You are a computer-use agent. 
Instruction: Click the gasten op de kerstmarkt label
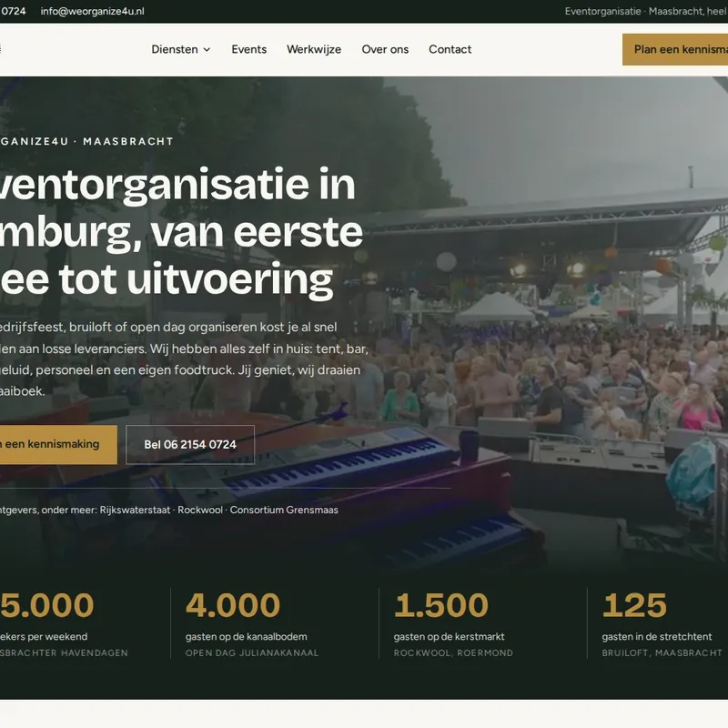coord(449,636)
